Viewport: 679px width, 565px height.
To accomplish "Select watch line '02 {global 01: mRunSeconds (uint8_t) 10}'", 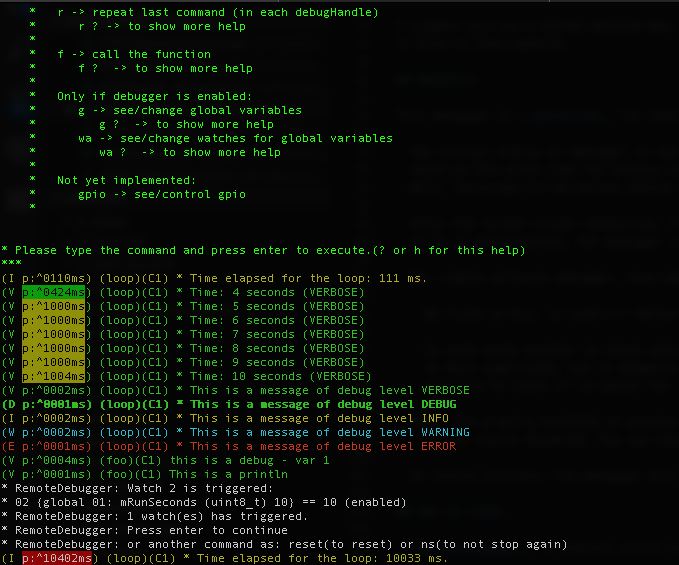I will 204,502.
